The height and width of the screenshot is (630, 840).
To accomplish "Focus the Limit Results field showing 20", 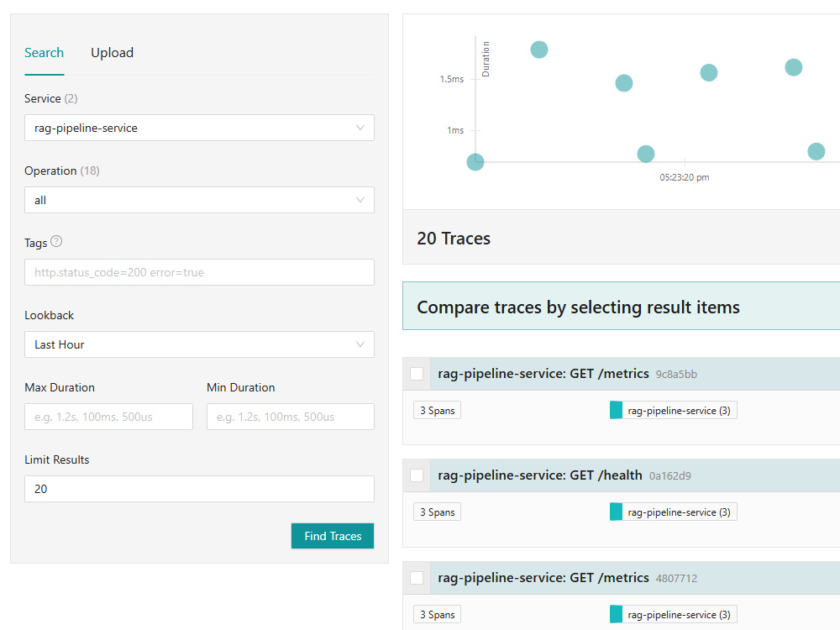I will pyautogui.click(x=199, y=489).
